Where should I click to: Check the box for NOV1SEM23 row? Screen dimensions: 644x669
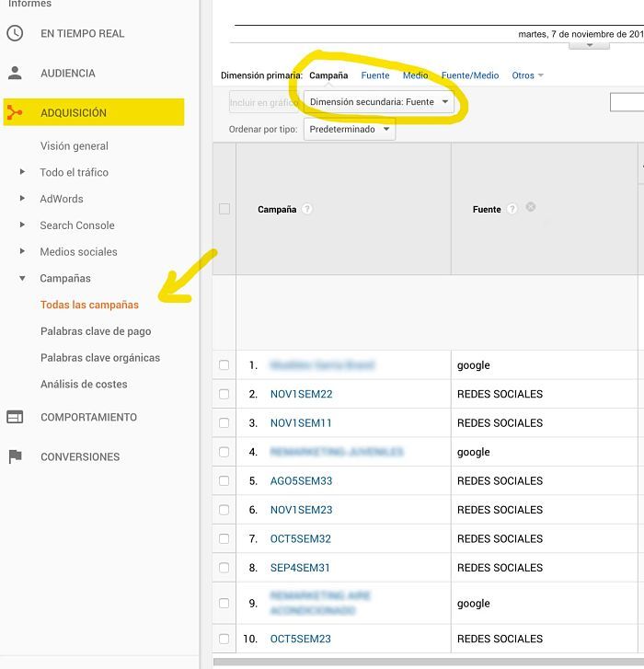tap(224, 510)
